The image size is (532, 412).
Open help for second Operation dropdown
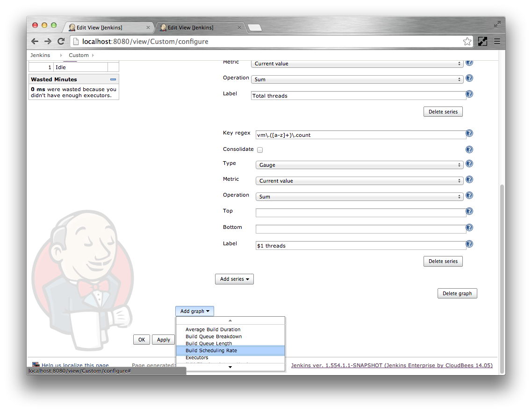click(469, 195)
